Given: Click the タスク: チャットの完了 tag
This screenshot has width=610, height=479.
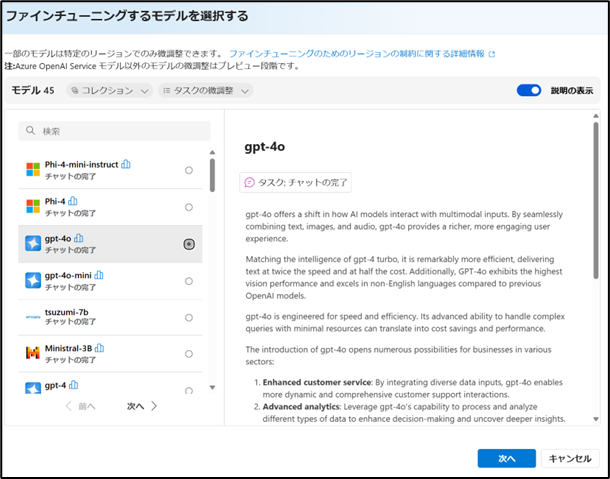Looking at the screenshot, I should pyautogui.click(x=295, y=182).
